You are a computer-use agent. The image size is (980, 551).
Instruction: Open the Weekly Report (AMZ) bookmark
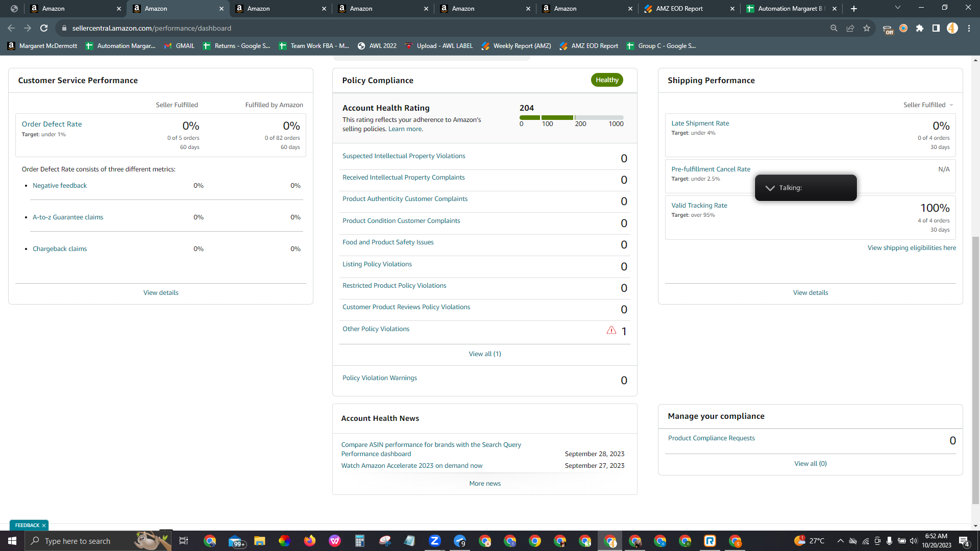(x=516, y=46)
